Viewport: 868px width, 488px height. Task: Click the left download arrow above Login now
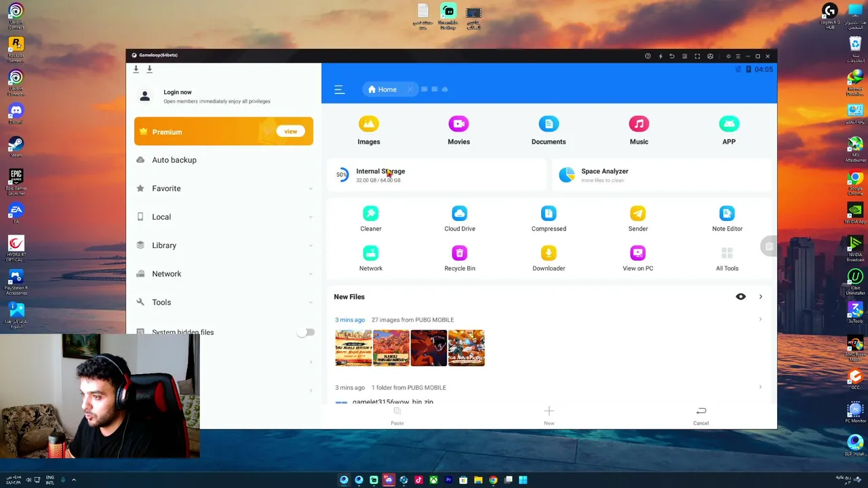pyautogui.click(x=136, y=69)
